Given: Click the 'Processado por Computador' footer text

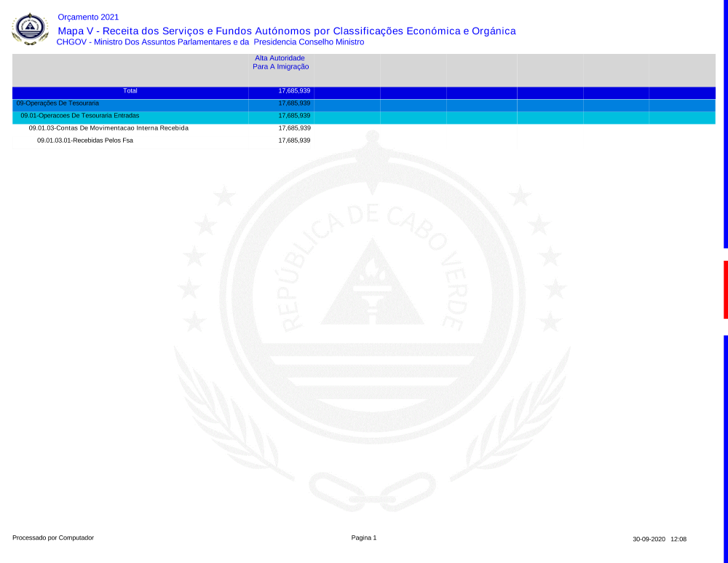Looking at the screenshot, I should [x=53, y=538].
